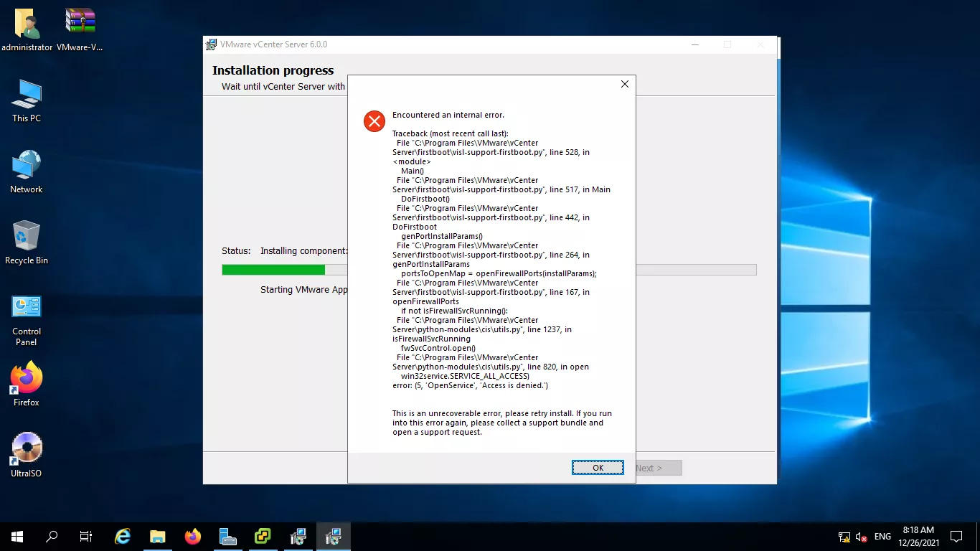Open taskbar search
Screen dimensions: 980x551
coord(52,536)
